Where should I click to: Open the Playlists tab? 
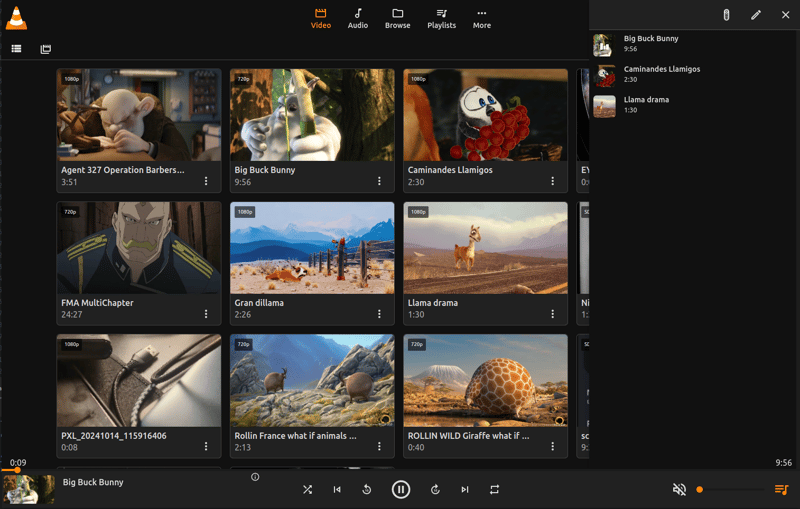point(441,18)
